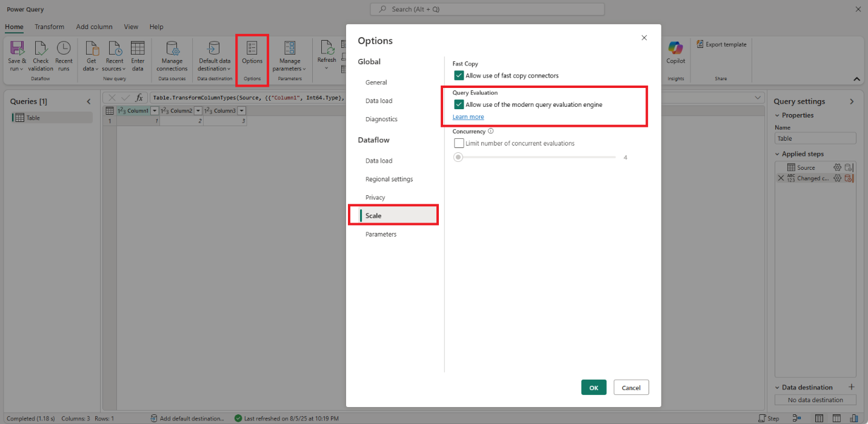Image resolution: width=868 pixels, height=424 pixels.
Task: Open the Column1 filter dropdown
Action: tap(156, 110)
